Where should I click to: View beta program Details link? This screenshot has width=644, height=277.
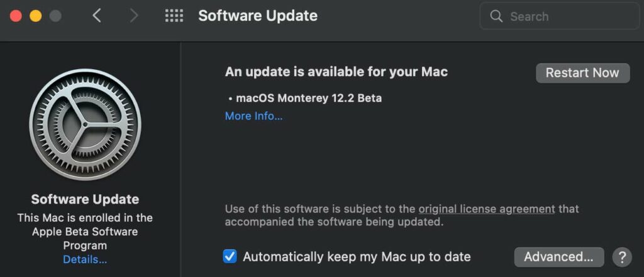click(x=85, y=259)
